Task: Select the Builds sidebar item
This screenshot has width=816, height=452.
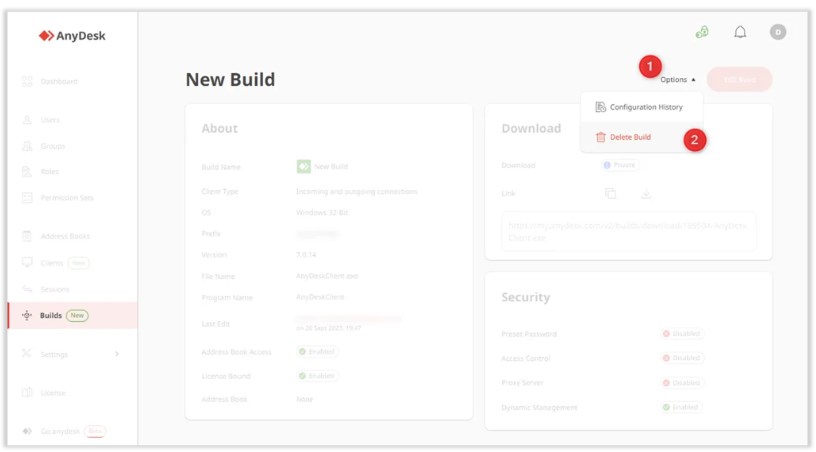Action: click(x=73, y=315)
